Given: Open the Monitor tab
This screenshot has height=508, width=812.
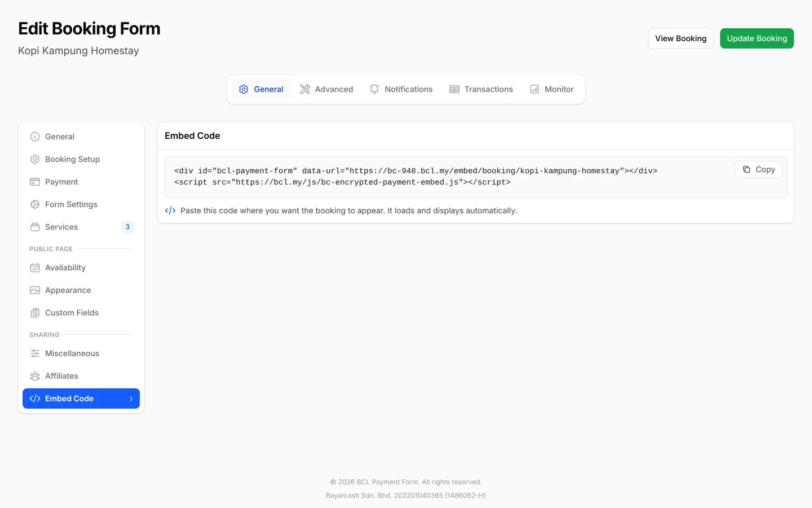Looking at the screenshot, I should [x=551, y=89].
